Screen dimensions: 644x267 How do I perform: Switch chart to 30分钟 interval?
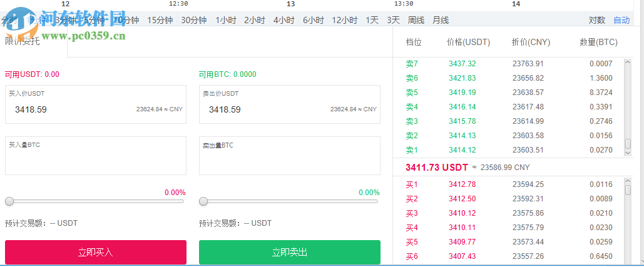(194, 20)
